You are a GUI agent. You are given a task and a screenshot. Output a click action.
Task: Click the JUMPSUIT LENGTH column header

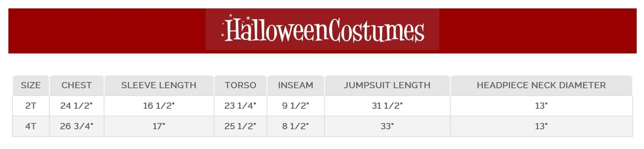(387, 85)
